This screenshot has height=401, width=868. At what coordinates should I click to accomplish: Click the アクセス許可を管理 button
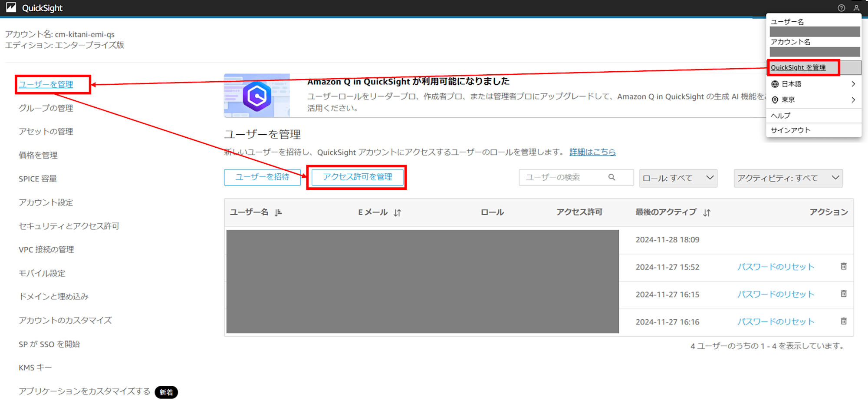[x=358, y=177]
